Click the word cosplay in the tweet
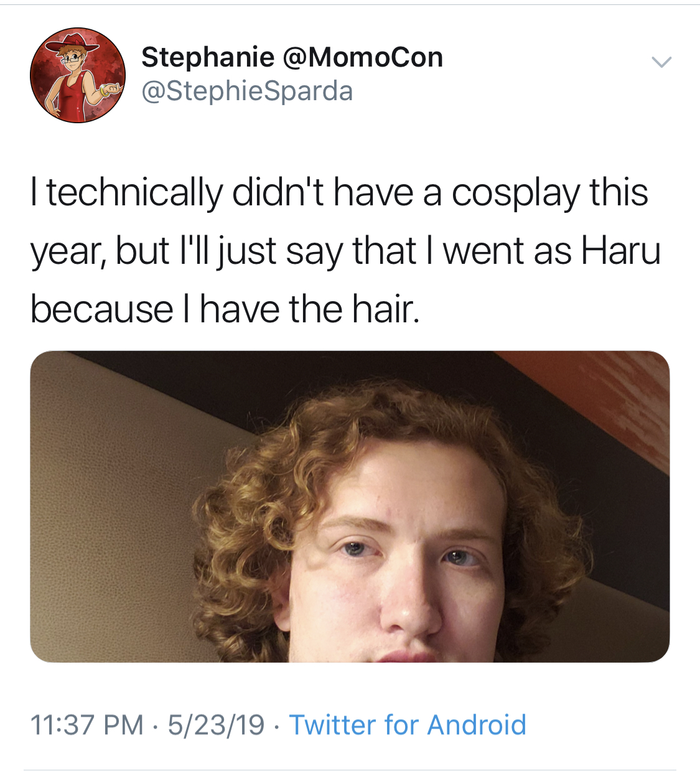The image size is (700, 771). click(516, 194)
